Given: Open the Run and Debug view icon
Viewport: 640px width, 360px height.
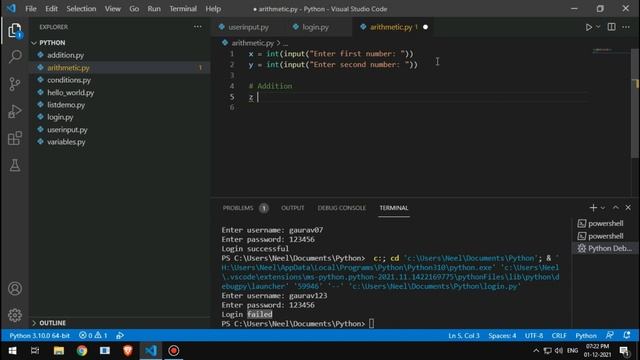Looking at the screenshot, I should click(15, 111).
